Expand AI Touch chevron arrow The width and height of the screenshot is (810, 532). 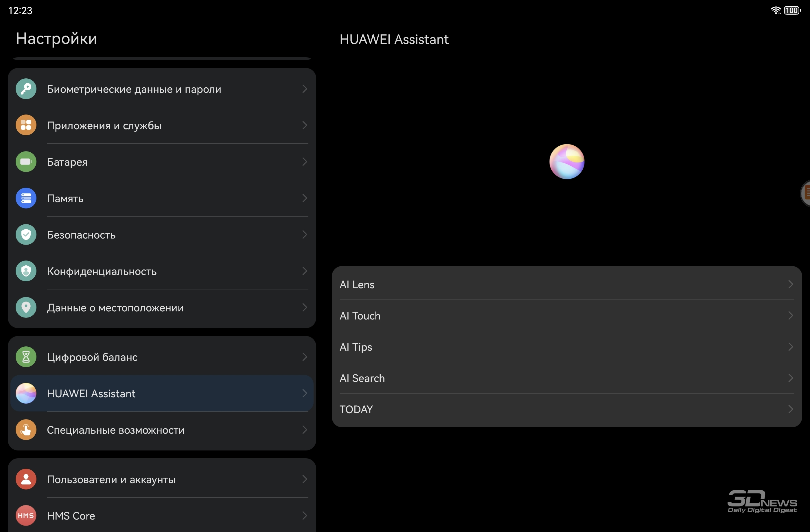(x=791, y=315)
